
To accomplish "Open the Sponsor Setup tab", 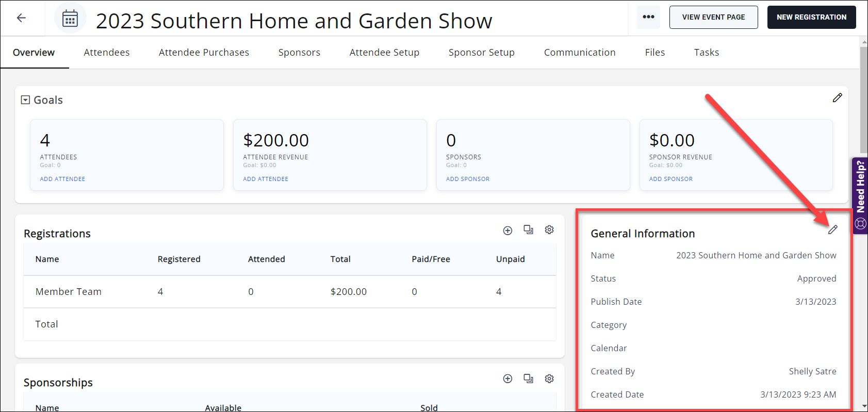I will tap(481, 53).
